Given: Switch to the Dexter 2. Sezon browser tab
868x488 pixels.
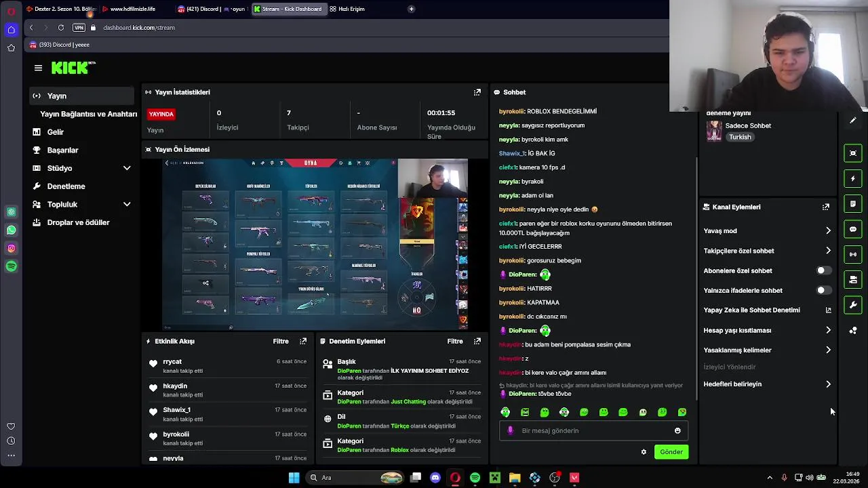Looking at the screenshot, I should [x=61, y=9].
